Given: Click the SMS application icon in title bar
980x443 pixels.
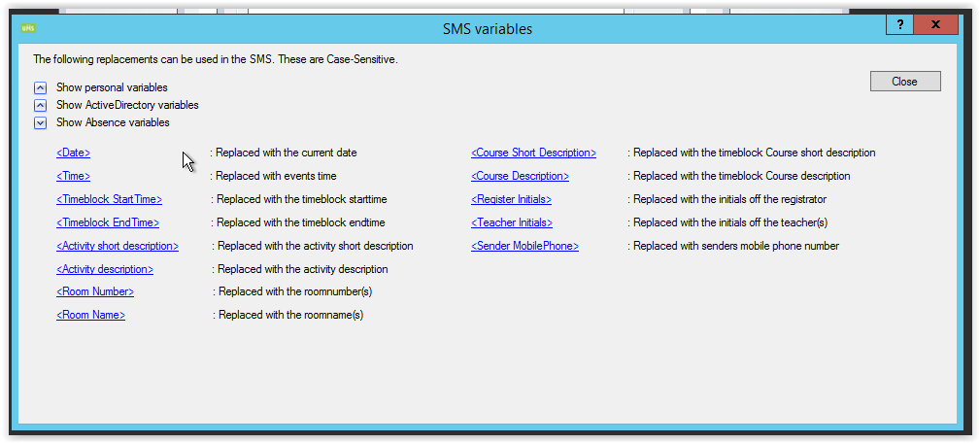Looking at the screenshot, I should click(x=28, y=28).
